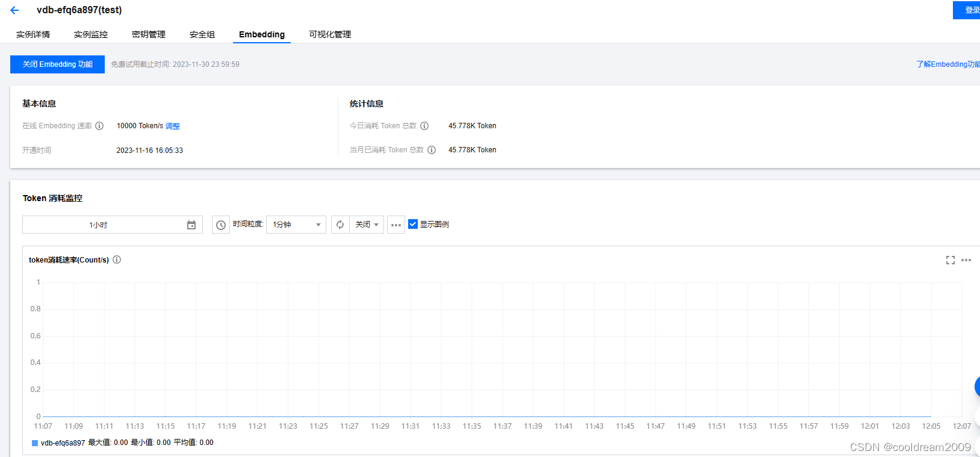Image resolution: width=980 pixels, height=457 pixels.
Task: Click 开通时间 value 2023-11-16 16:05:33
Action: pos(150,151)
